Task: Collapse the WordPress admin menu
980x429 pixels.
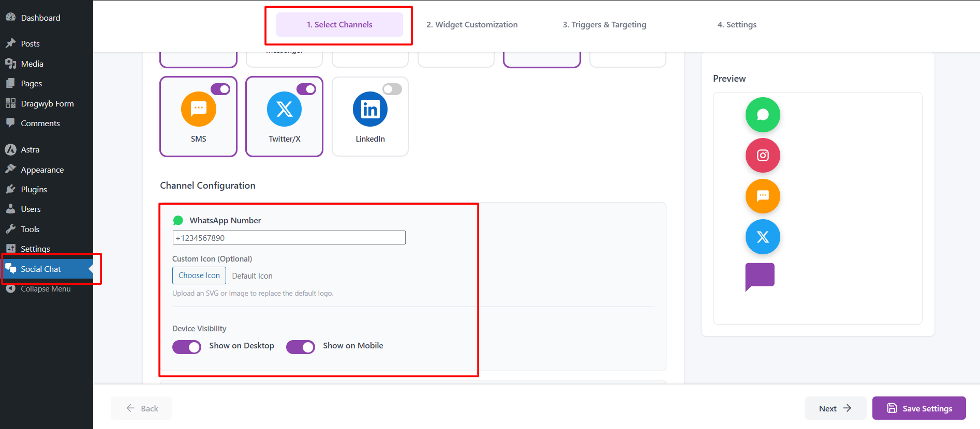Action: click(46, 289)
